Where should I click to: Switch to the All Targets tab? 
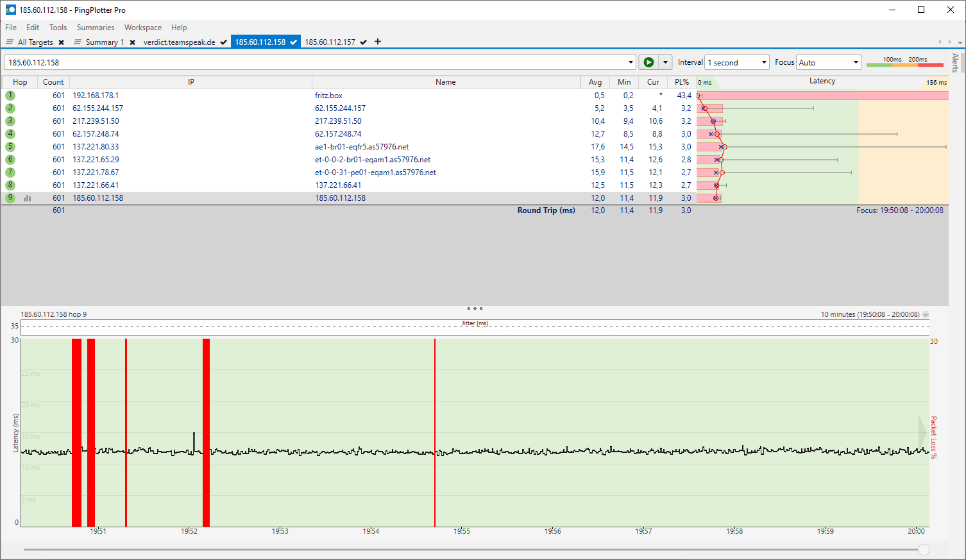tap(35, 42)
